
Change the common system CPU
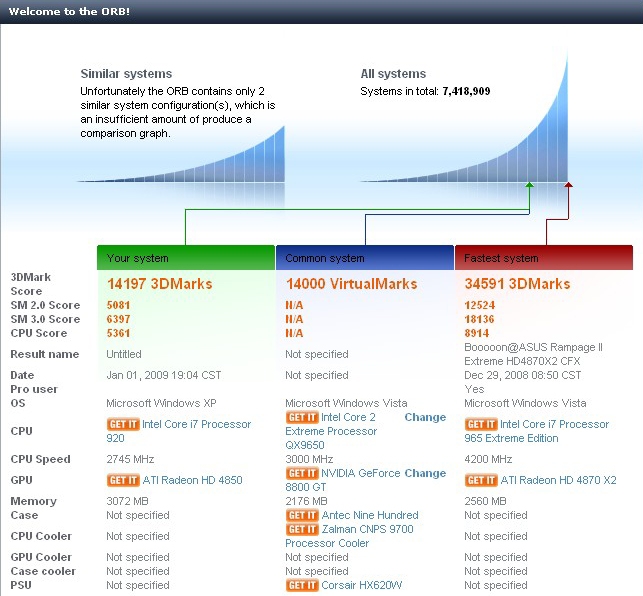[425, 417]
